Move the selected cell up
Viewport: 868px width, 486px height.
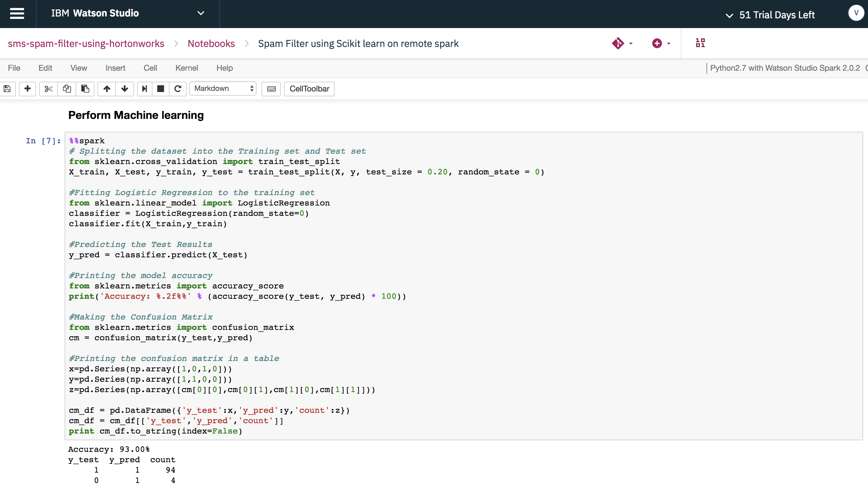(107, 89)
